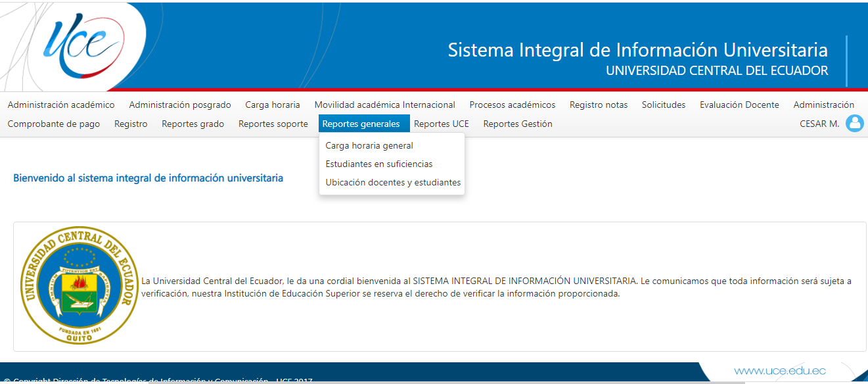The width and height of the screenshot is (868, 384).
Task: Open Reportes soporte menu
Action: (x=273, y=124)
